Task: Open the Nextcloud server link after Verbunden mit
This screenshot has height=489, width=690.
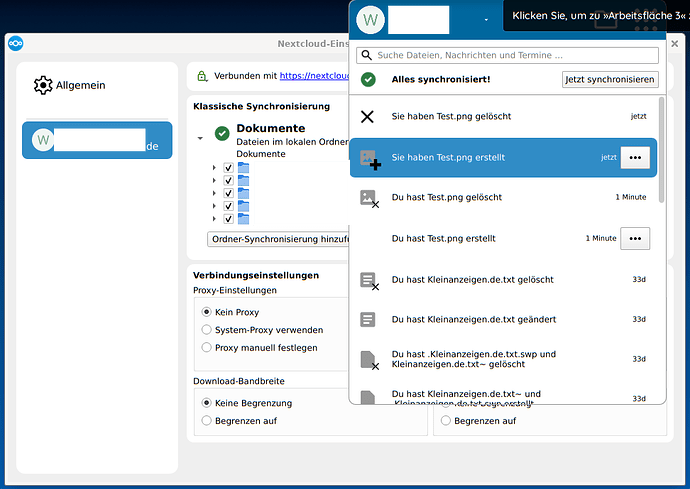Action: (x=314, y=76)
